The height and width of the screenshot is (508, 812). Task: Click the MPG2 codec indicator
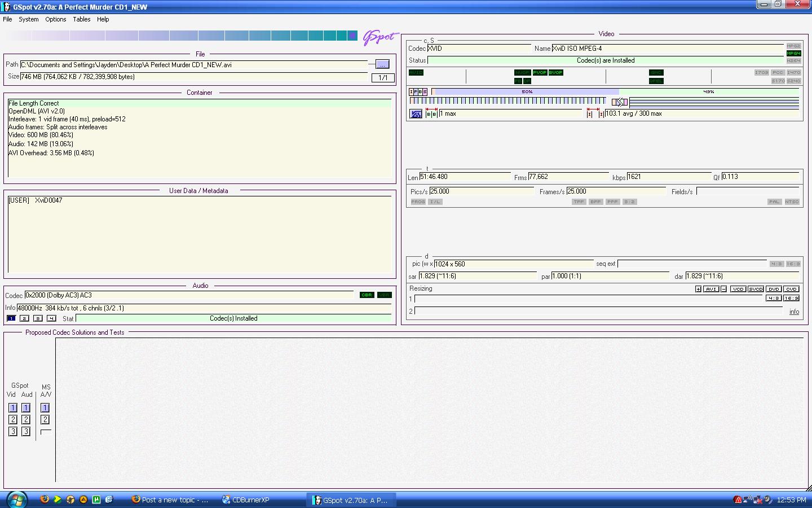(x=793, y=46)
